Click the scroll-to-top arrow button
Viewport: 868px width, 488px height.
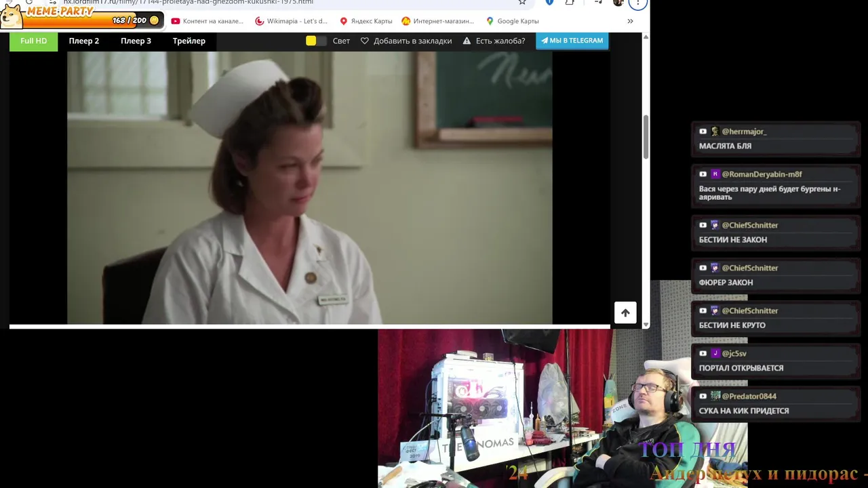click(625, 312)
